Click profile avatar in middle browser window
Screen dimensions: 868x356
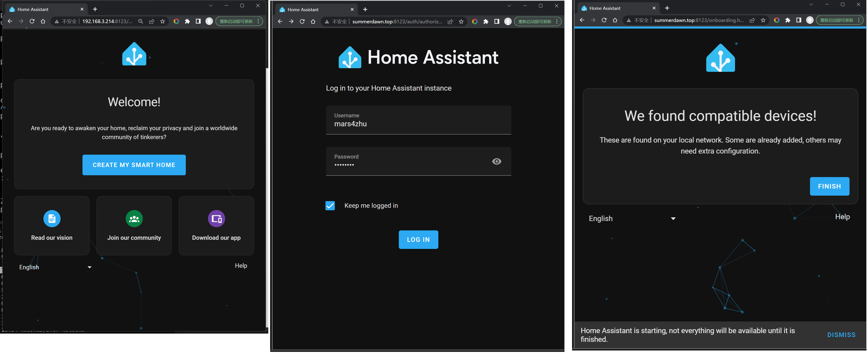pyautogui.click(x=508, y=22)
